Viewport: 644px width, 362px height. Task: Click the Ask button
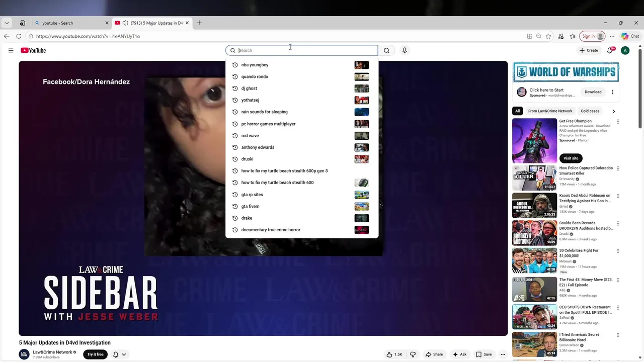point(459,354)
